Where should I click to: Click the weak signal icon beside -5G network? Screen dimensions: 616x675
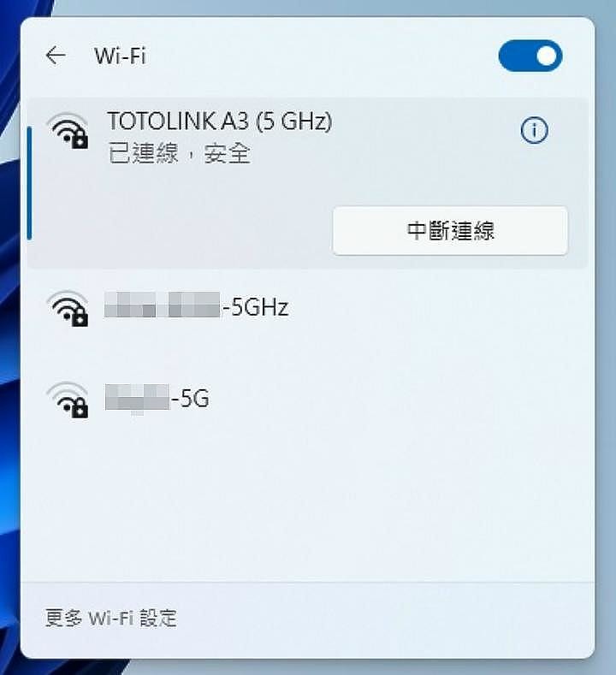(68, 400)
